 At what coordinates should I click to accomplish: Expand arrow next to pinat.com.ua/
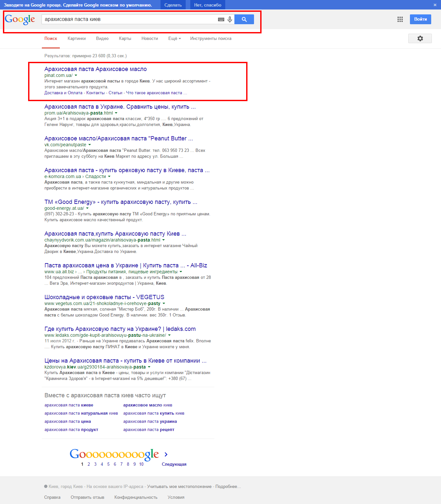pos(76,76)
